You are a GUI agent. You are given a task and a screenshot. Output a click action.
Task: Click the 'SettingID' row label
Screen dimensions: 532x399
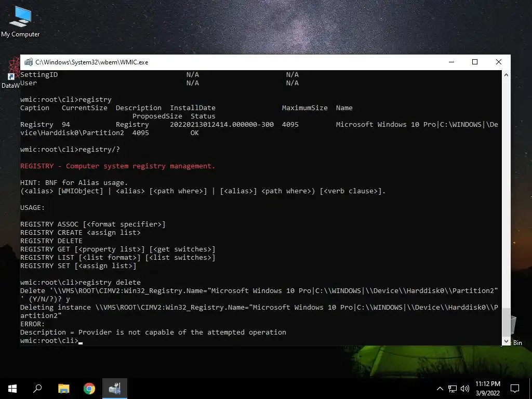pos(39,75)
